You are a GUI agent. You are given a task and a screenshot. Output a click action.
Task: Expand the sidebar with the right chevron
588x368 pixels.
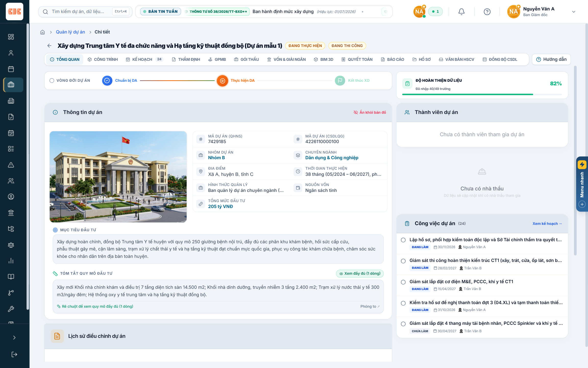tap(14, 338)
